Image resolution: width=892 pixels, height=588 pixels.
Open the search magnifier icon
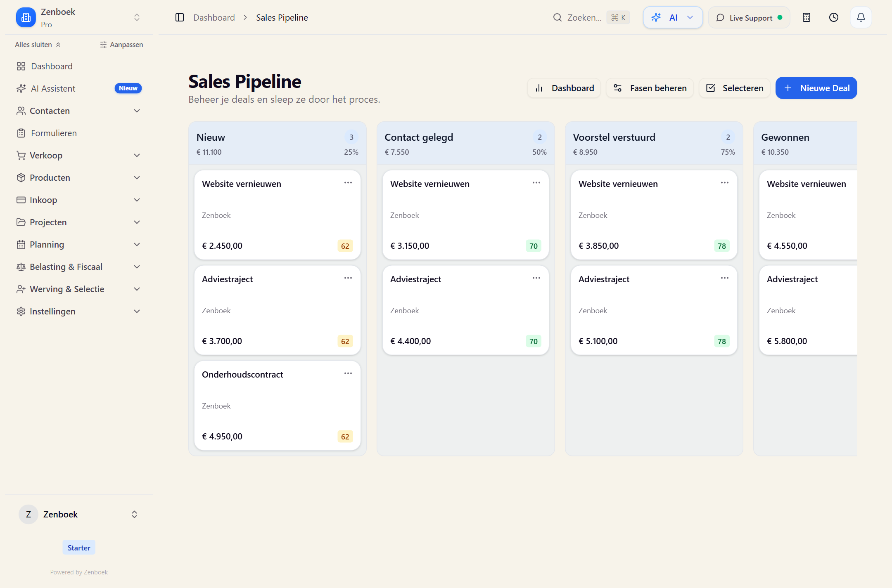pos(557,17)
